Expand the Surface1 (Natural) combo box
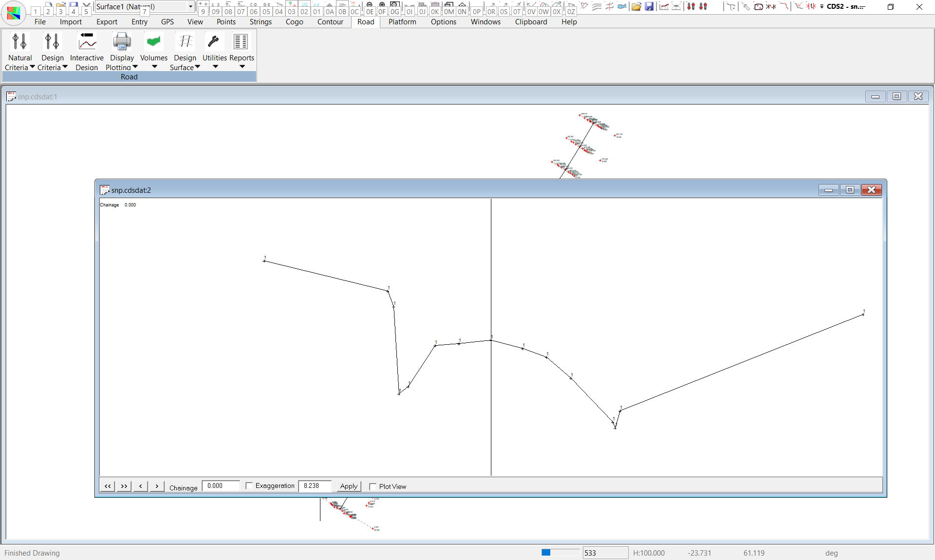 [x=190, y=6]
